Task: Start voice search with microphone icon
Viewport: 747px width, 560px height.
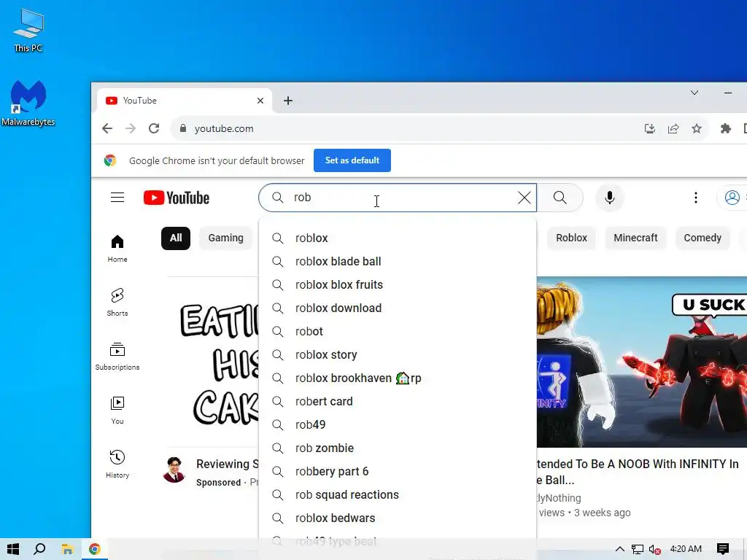Action: [x=609, y=198]
